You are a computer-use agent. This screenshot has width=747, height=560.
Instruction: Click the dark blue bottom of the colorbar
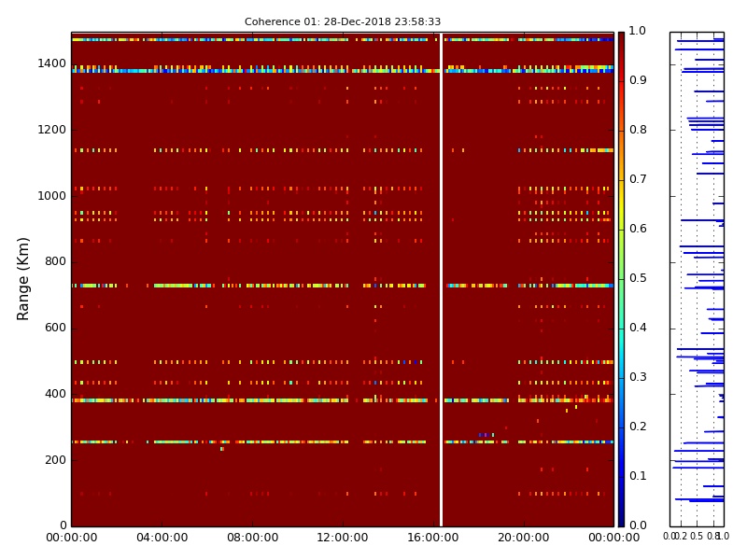pos(621,517)
